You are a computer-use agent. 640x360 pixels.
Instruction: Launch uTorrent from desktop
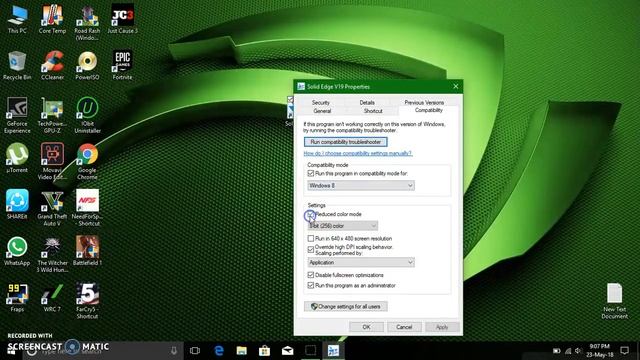point(17,158)
